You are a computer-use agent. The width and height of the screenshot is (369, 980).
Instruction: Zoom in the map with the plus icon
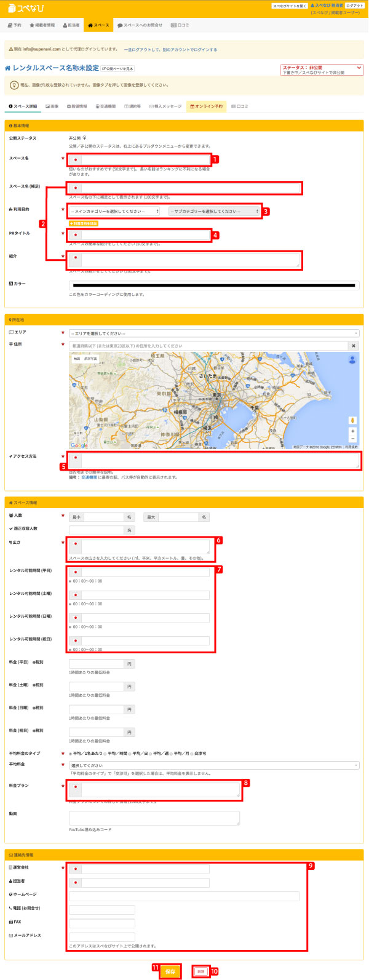353,432
